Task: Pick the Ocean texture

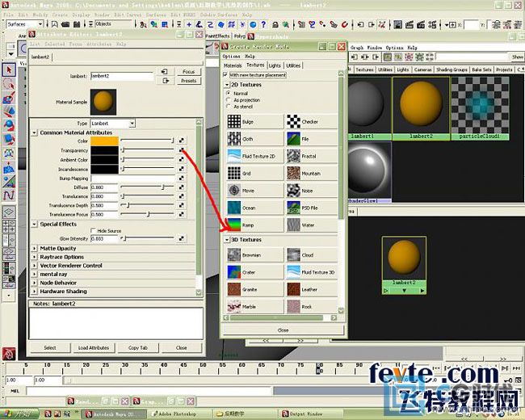Action: pyautogui.click(x=254, y=208)
